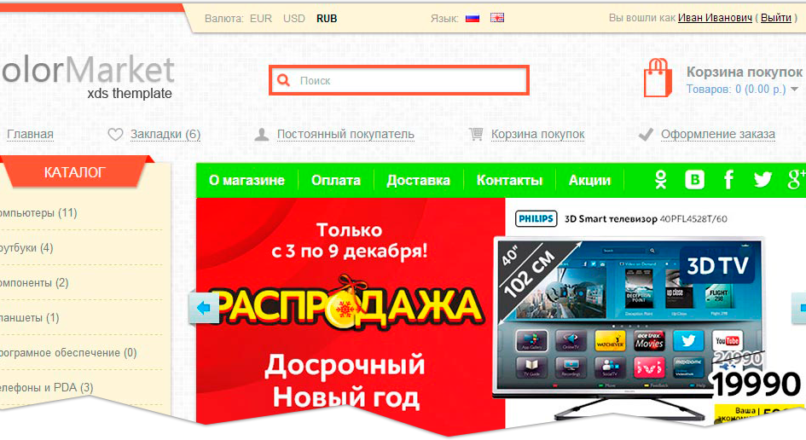Open the Компоненты (2) category

[34, 283]
